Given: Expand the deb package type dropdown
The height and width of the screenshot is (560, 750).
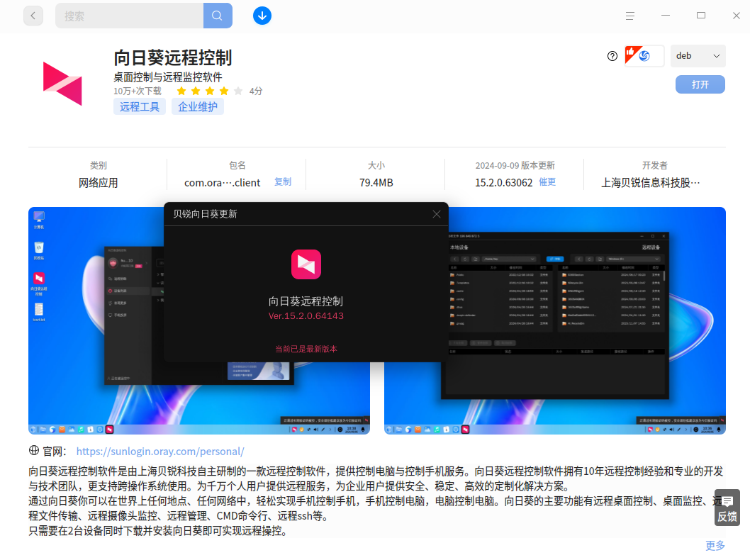Looking at the screenshot, I should [698, 56].
